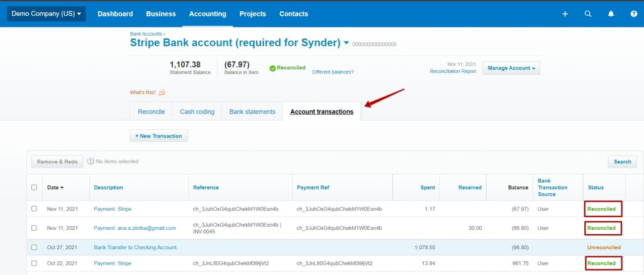Tick checkbox for Bank Transfer to Checking row
The height and width of the screenshot is (275, 644).
click(34, 247)
